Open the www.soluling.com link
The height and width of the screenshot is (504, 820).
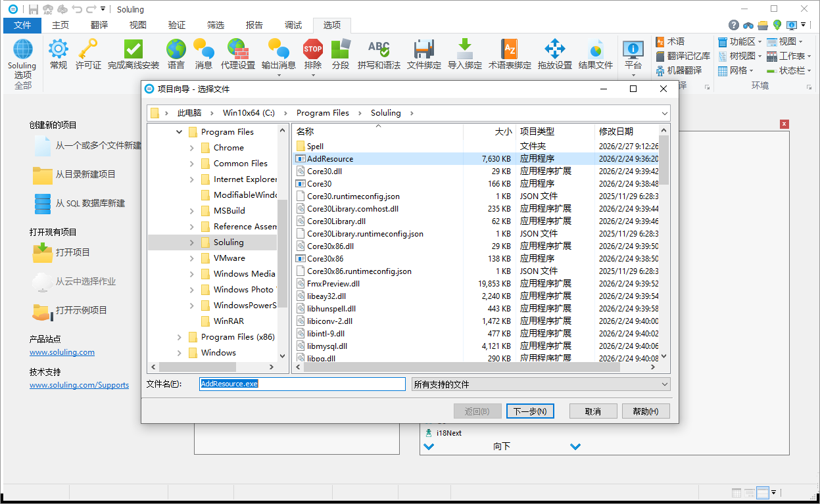click(62, 352)
